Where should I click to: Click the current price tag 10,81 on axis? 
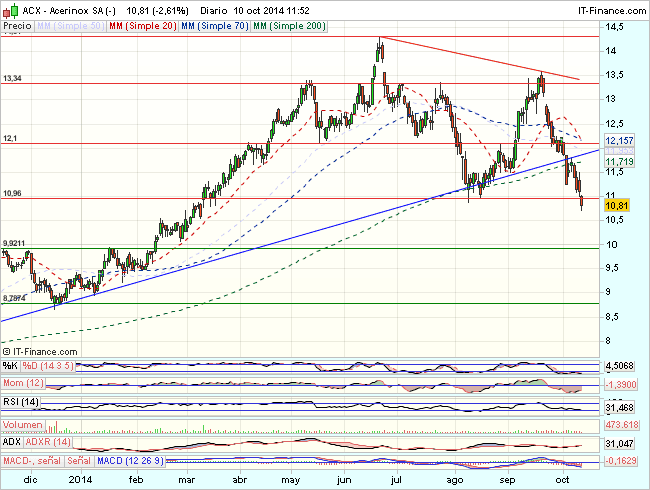tap(619, 204)
